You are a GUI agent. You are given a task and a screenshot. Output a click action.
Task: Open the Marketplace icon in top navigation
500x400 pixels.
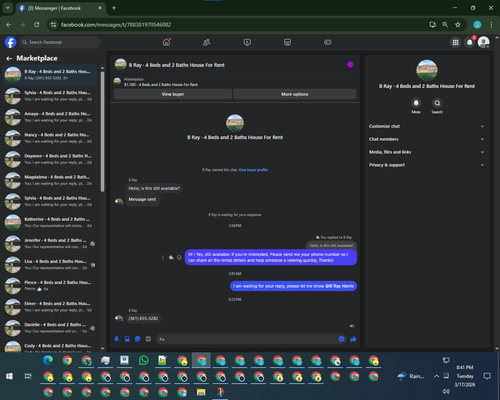point(287,42)
